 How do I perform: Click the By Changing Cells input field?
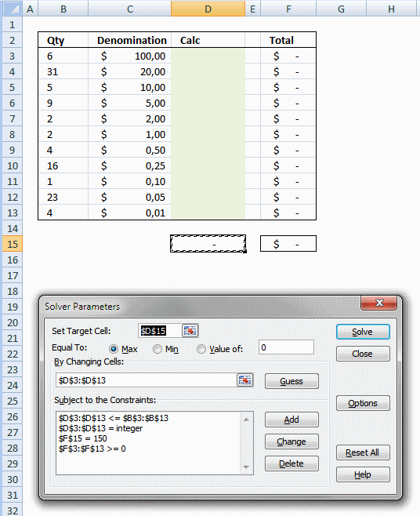click(x=147, y=380)
